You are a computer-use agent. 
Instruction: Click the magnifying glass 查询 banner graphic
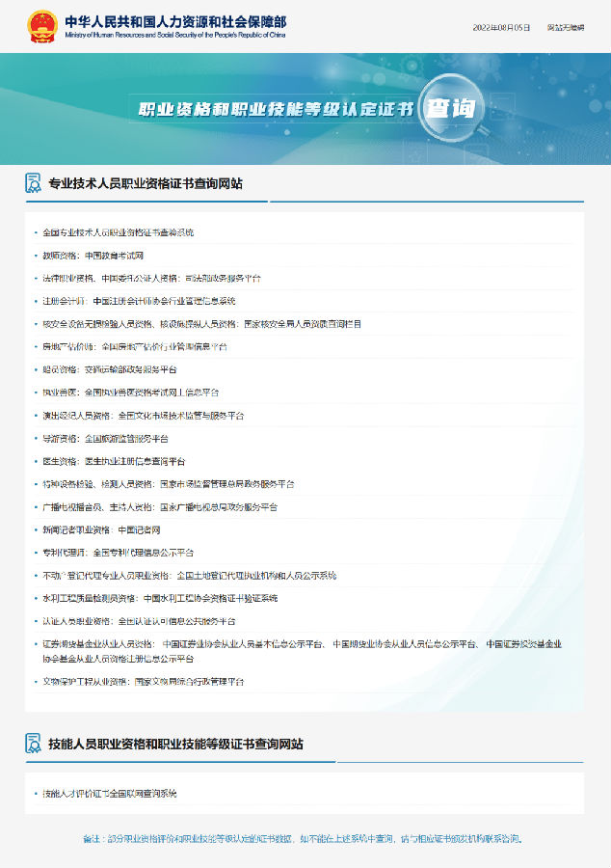click(450, 107)
